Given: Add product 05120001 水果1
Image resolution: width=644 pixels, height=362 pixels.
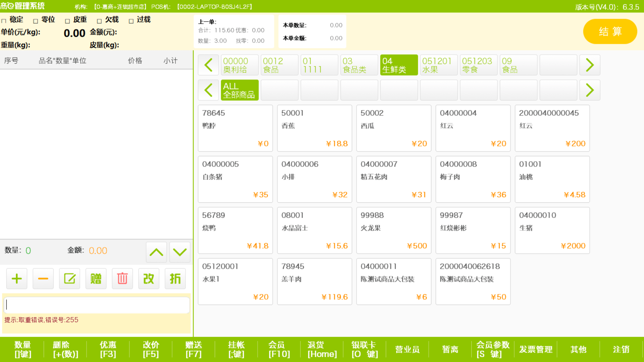Looking at the screenshot, I should coord(235,282).
